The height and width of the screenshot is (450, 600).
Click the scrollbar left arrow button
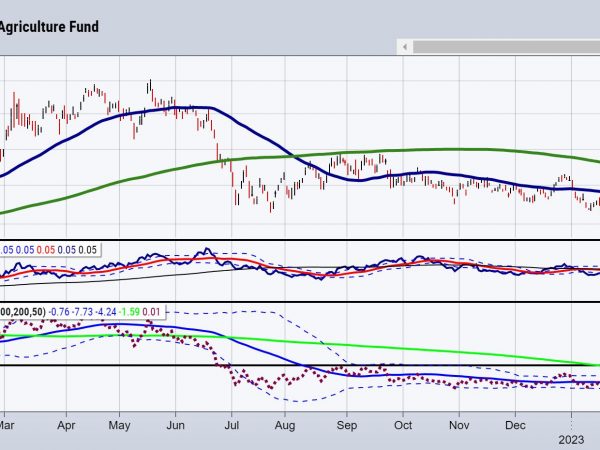pyautogui.click(x=404, y=47)
